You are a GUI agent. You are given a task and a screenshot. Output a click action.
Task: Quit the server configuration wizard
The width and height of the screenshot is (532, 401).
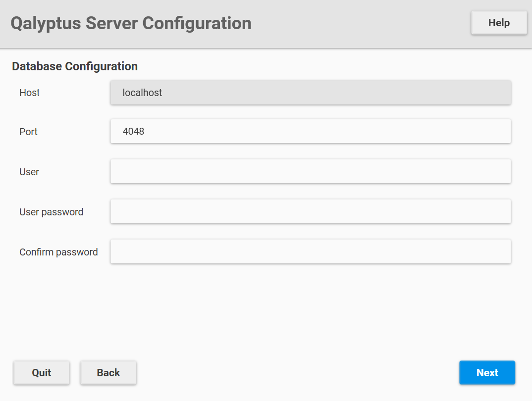[41, 372]
